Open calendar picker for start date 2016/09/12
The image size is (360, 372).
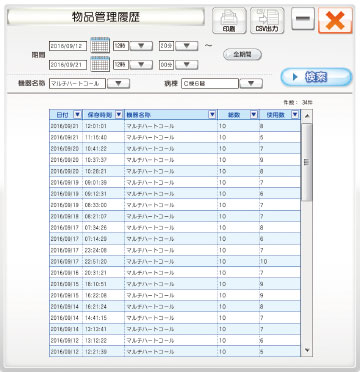[x=100, y=45]
